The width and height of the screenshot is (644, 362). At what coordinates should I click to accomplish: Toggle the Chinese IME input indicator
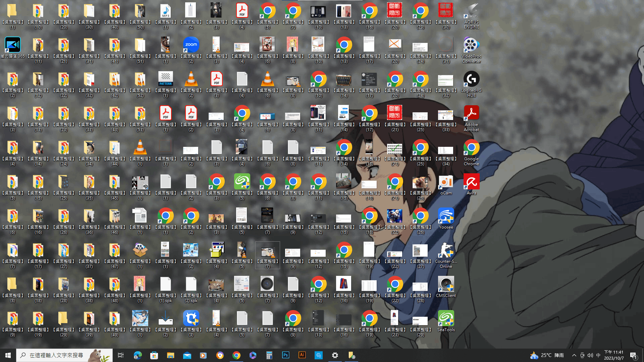(598, 355)
